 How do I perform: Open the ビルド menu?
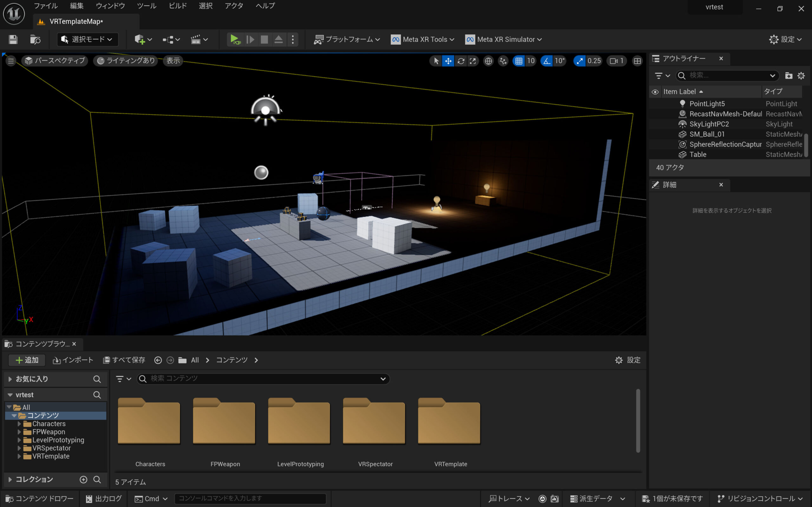(178, 6)
